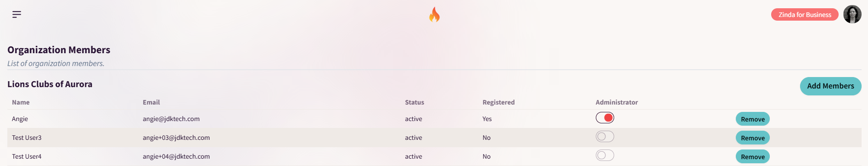Click the Name column header
The height and width of the screenshot is (166, 868).
click(21, 102)
